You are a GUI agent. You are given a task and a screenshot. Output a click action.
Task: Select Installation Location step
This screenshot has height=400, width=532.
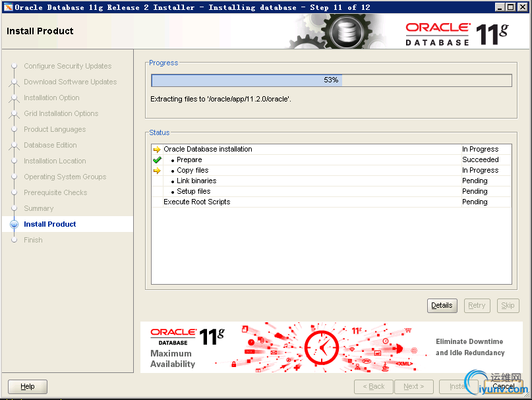click(55, 161)
